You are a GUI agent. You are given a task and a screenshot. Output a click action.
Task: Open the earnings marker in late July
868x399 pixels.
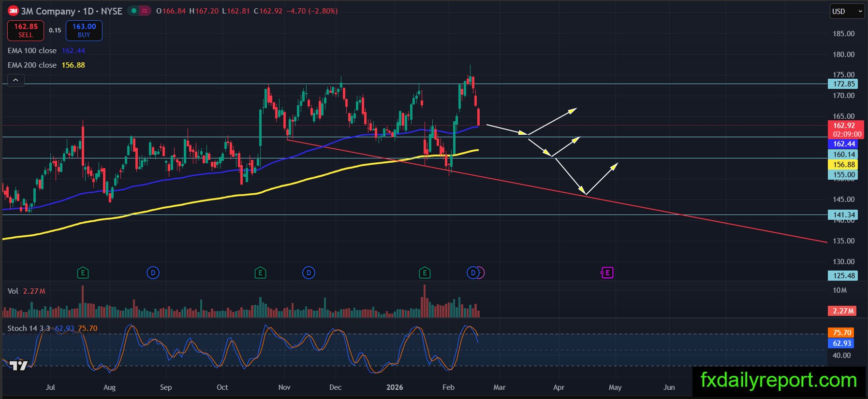coord(83,273)
